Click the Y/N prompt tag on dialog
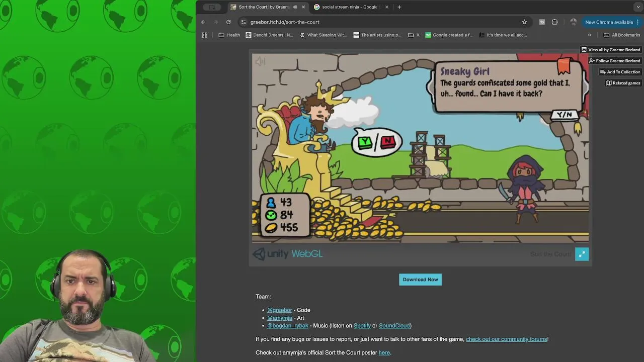644x362 pixels. point(565,115)
